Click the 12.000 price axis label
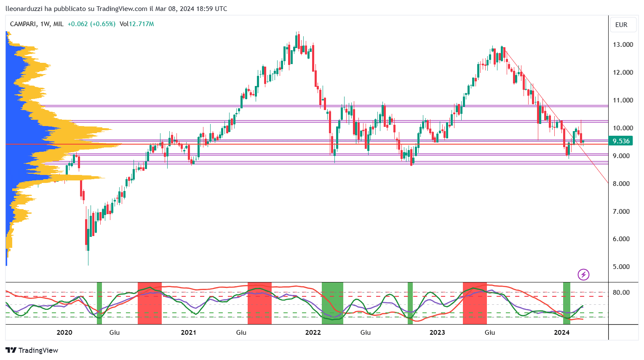Image resolution: width=644 pixels, height=360 pixels. tap(623, 73)
